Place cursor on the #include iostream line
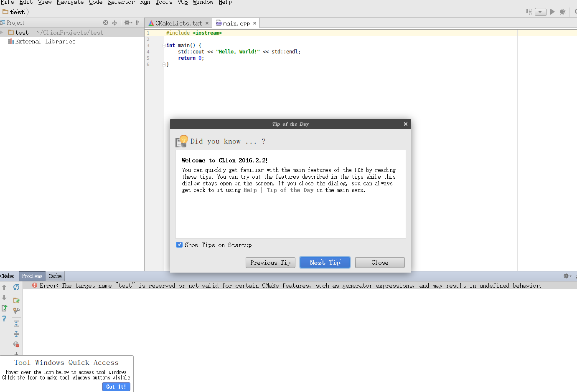The image size is (577, 392). pyautogui.click(x=194, y=33)
